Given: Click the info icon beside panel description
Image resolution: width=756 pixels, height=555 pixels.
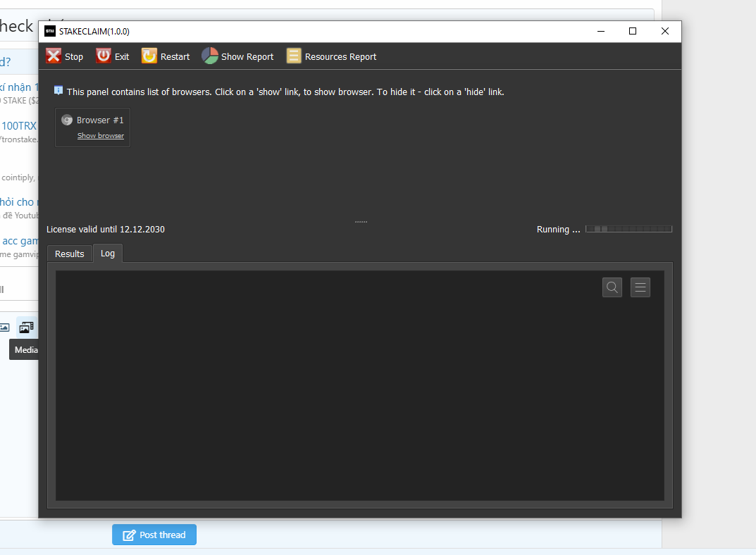Looking at the screenshot, I should 58,90.
